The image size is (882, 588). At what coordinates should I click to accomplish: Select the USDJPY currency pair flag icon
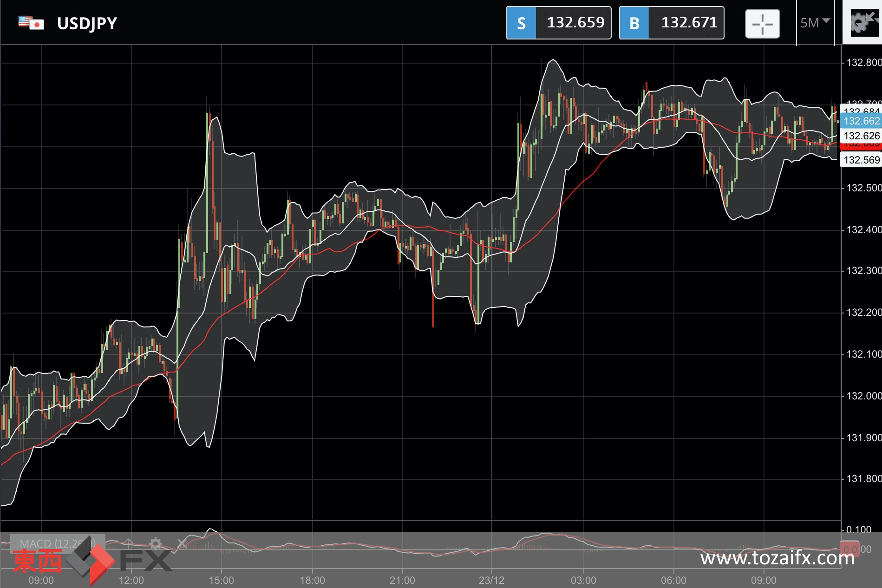click(31, 23)
